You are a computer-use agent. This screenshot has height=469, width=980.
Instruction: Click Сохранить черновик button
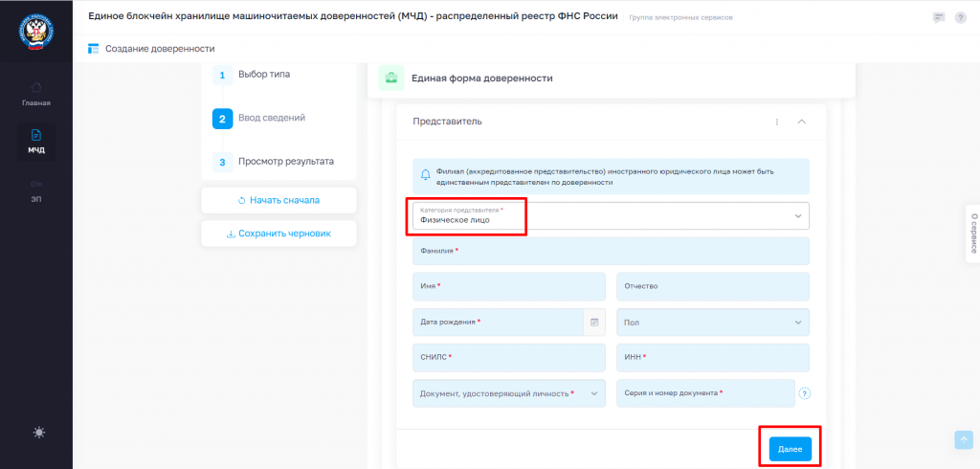tap(278, 234)
